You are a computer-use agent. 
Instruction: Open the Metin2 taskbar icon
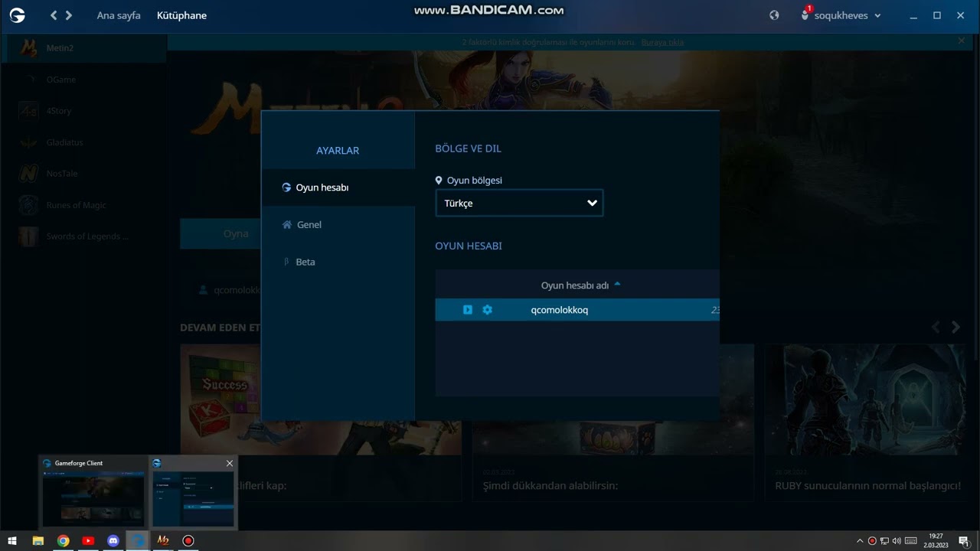163,540
